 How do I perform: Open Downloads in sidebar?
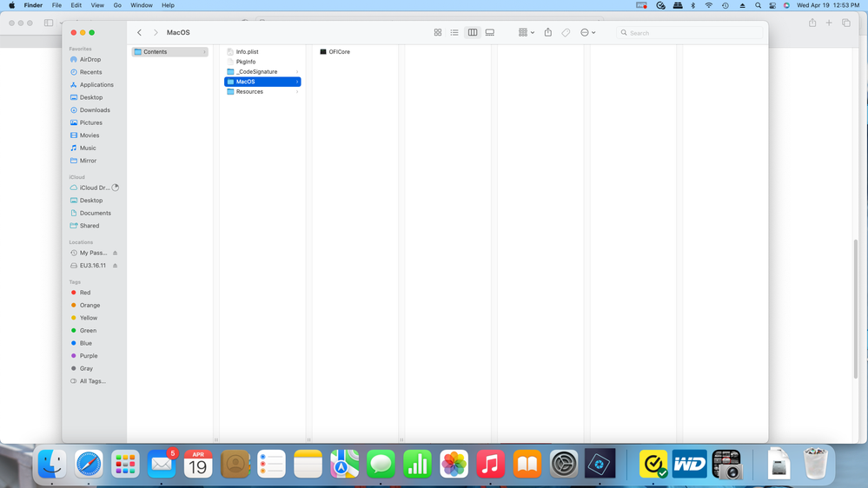(95, 110)
